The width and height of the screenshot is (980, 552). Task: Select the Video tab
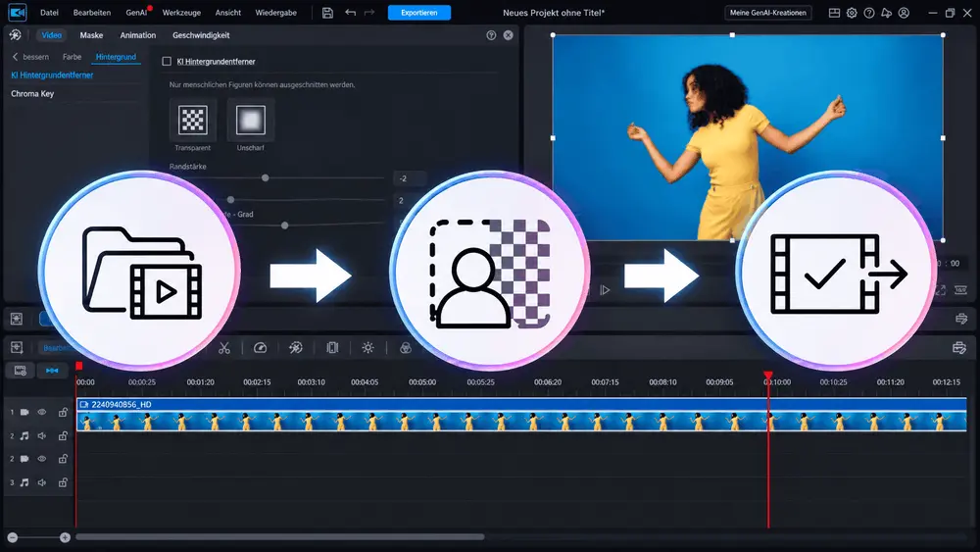pyautogui.click(x=52, y=35)
